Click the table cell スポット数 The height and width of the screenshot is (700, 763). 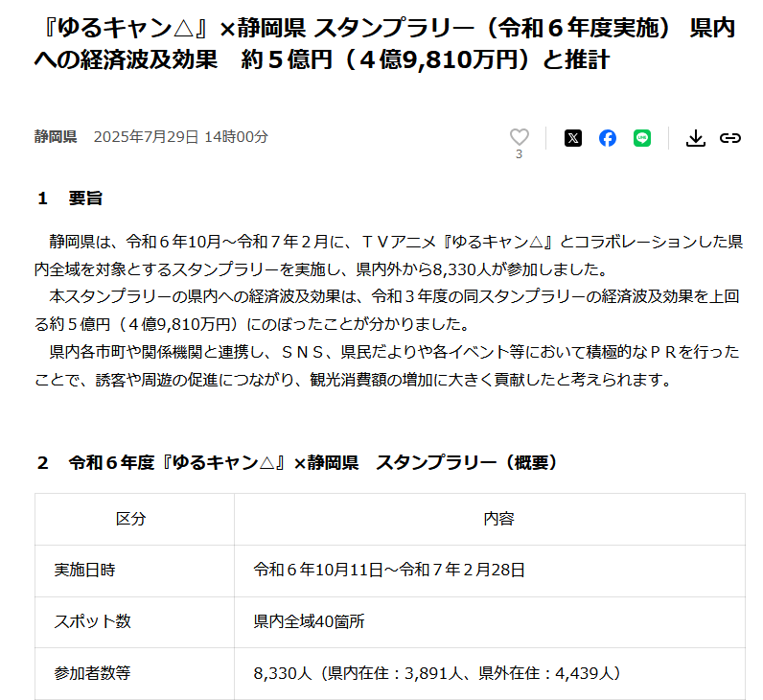[134, 622]
